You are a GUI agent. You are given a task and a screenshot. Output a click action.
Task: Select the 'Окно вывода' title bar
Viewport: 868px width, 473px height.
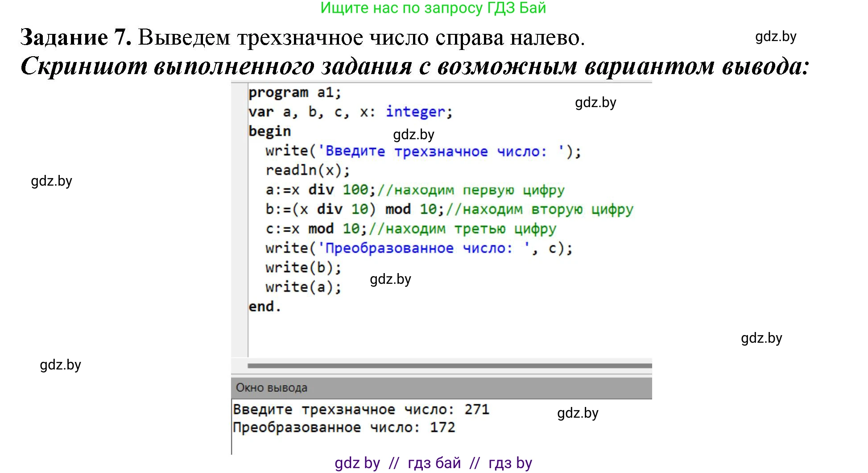271,388
